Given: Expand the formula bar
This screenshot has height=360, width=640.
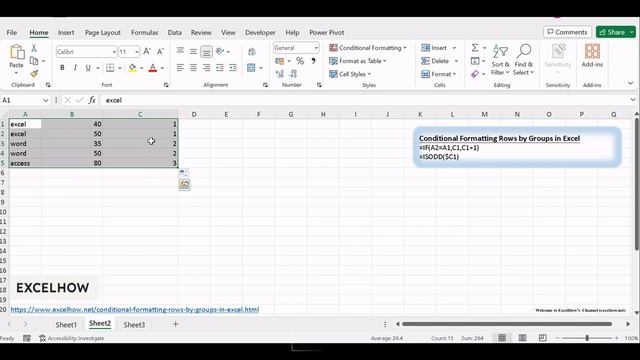Looking at the screenshot, I should [x=633, y=100].
